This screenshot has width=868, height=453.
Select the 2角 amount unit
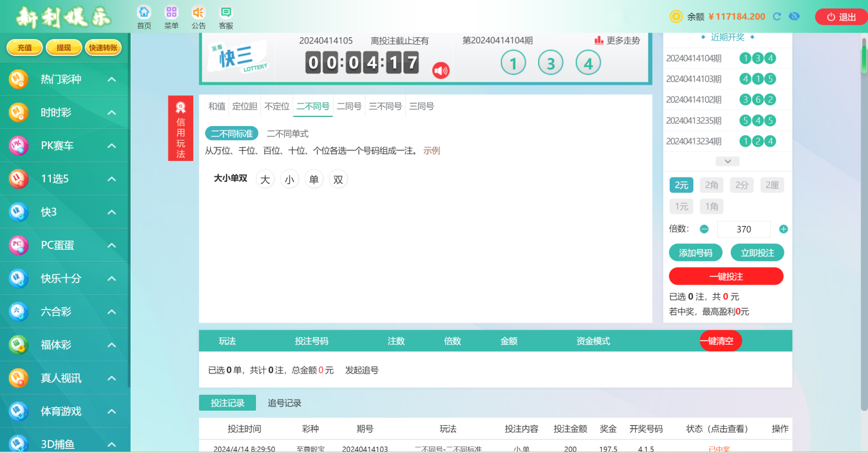(711, 185)
